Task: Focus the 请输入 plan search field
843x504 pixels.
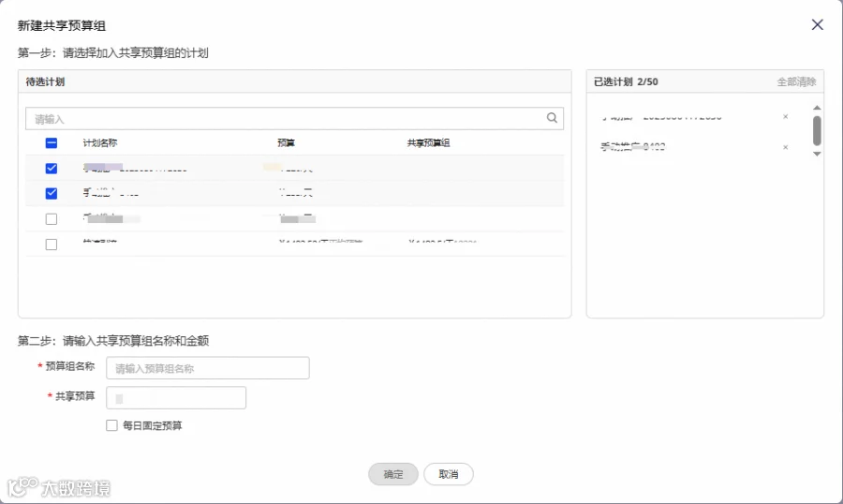Action: (294, 118)
